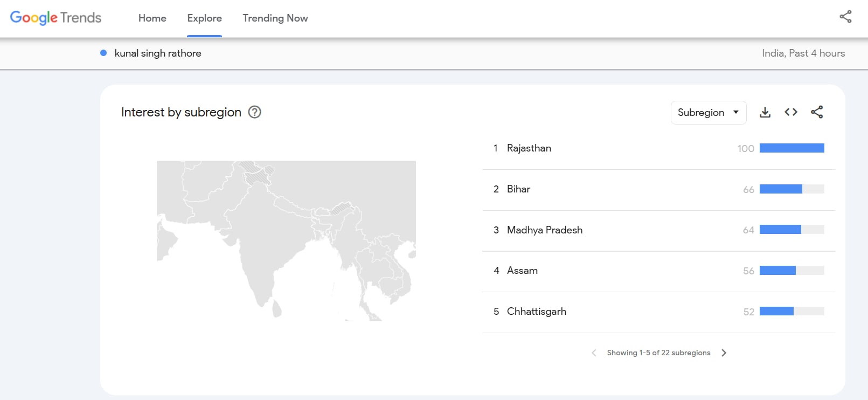Click the Assam subregion entry

[x=522, y=271]
